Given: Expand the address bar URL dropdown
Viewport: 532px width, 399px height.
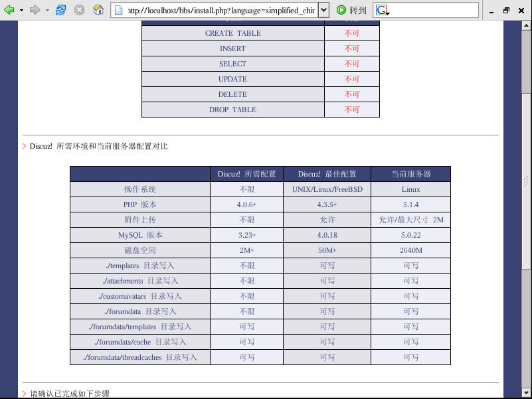Looking at the screenshot, I should [x=323, y=10].
